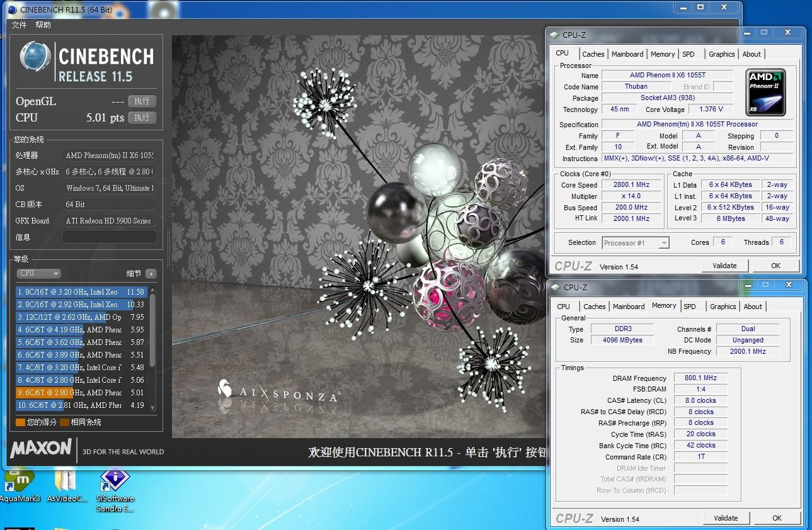Select CPU tab in lower CPU-Z window
This screenshot has height=530, width=812.
[564, 307]
